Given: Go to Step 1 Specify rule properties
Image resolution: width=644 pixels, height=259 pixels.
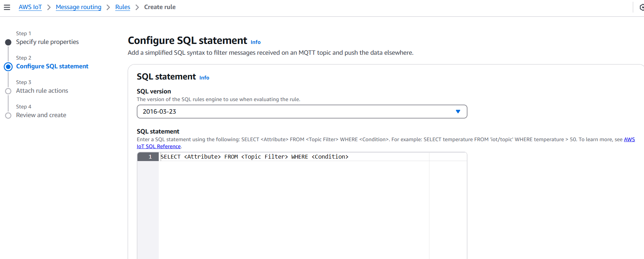Looking at the screenshot, I should coord(47,42).
